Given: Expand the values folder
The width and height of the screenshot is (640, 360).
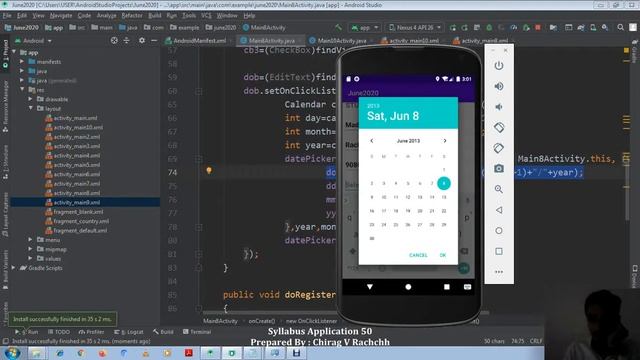Looking at the screenshot, I should [x=31, y=258].
